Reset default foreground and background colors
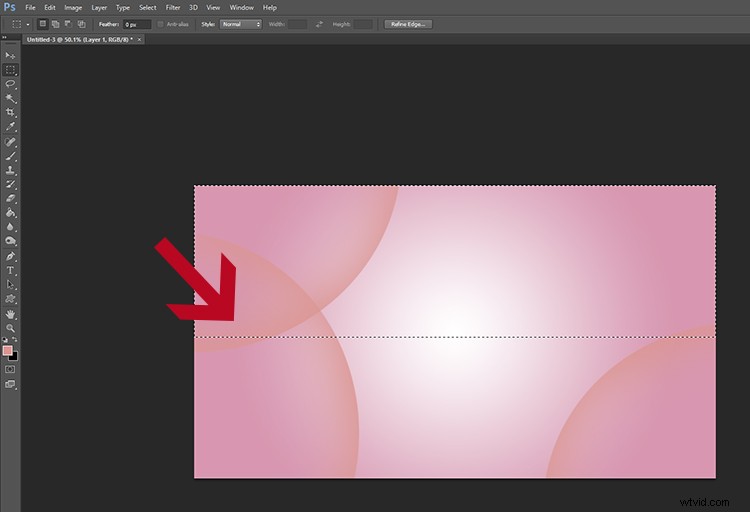Viewport: 750px width, 512px height. tap(5, 340)
